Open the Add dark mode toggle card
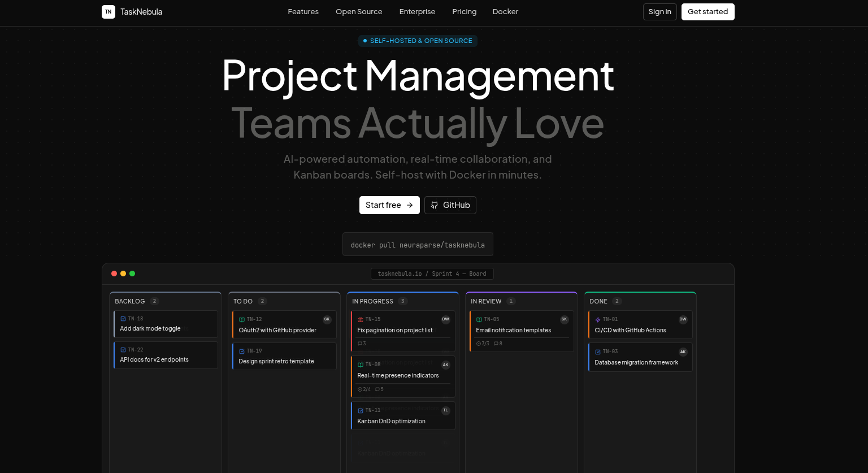This screenshot has width=868, height=473. [166, 324]
